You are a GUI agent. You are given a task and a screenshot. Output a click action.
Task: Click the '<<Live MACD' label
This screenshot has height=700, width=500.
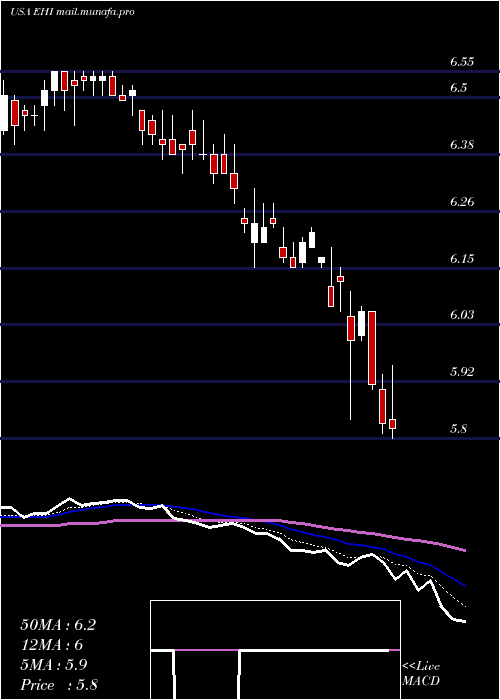coord(421,674)
